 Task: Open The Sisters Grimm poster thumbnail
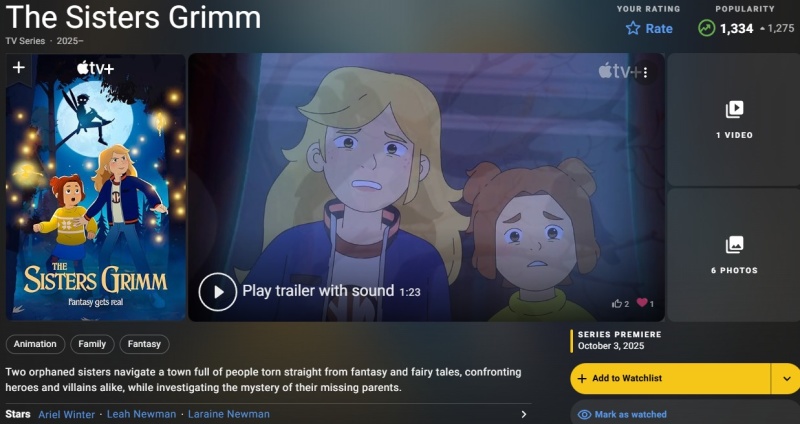coord(96,187)
